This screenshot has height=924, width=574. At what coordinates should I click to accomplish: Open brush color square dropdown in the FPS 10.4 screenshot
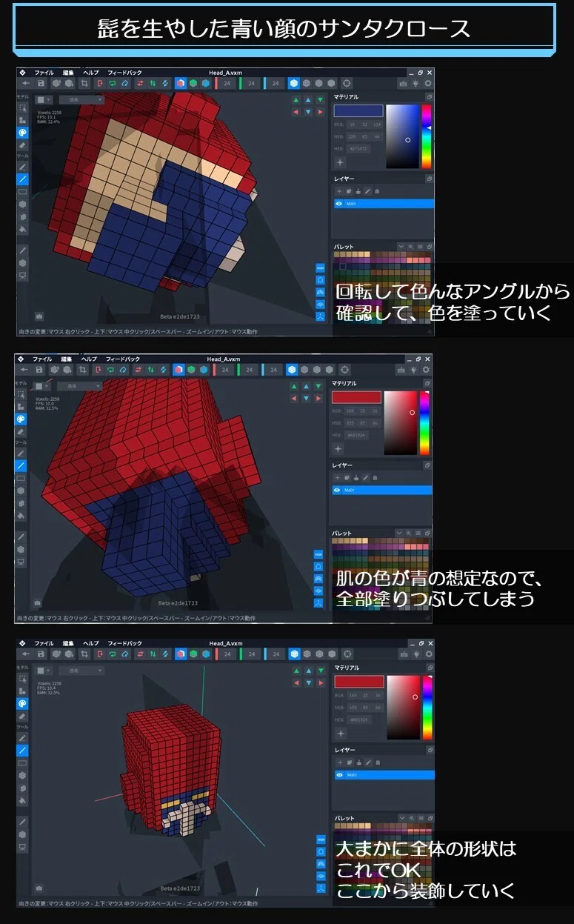[x=44, y=671]
